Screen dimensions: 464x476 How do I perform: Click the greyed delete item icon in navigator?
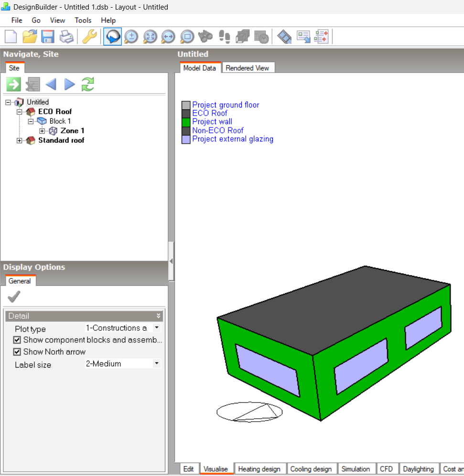(32, 85)
